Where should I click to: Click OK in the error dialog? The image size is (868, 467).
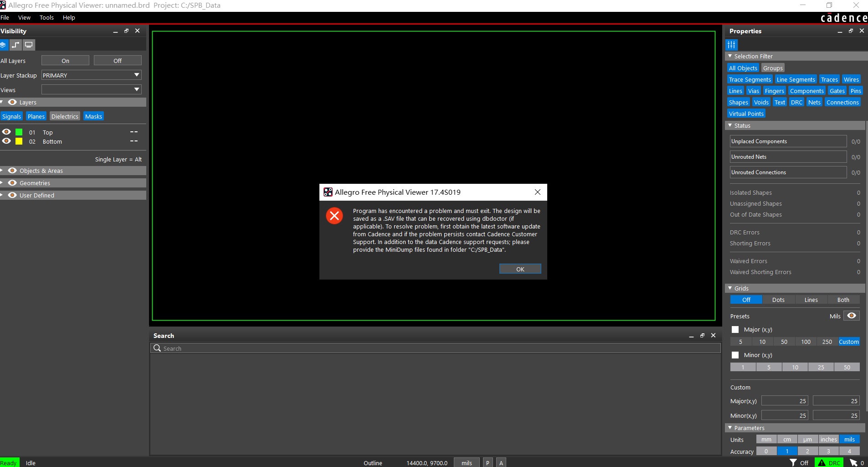coord(520,269)
